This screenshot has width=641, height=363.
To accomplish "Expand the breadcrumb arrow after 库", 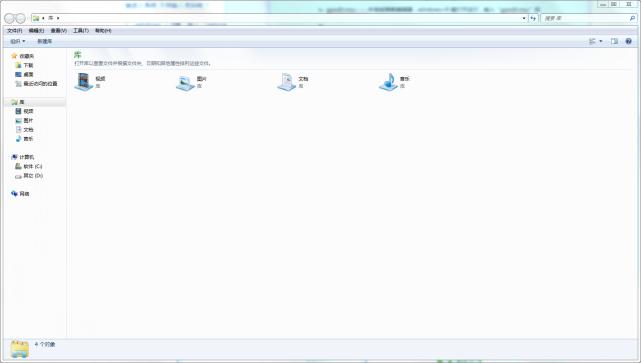I will pos(58,18).
